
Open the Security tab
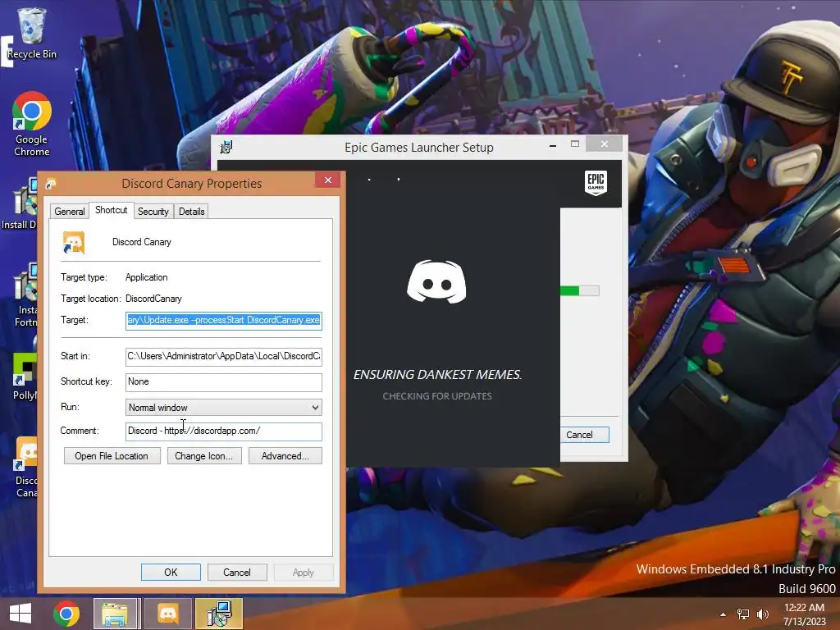pos(153,212)
